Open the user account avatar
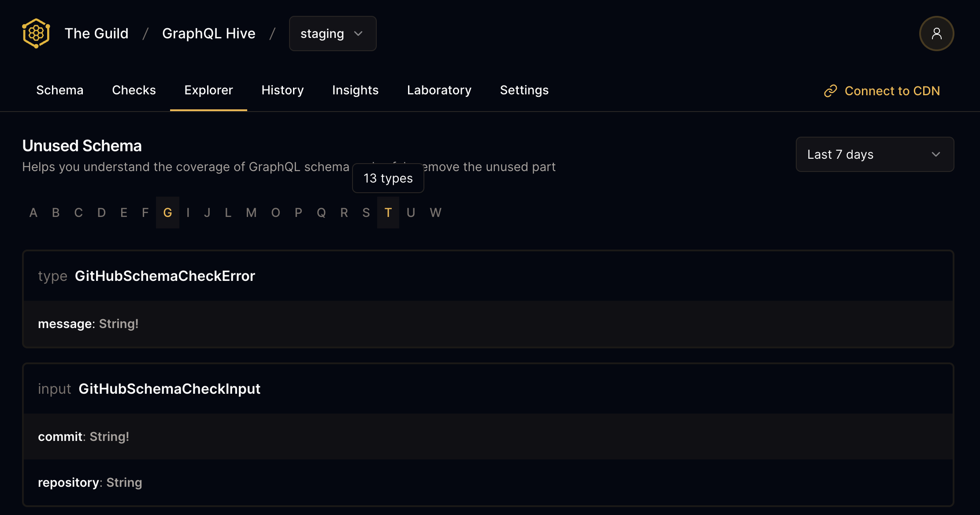980x515 pixels. click(936, 33)
